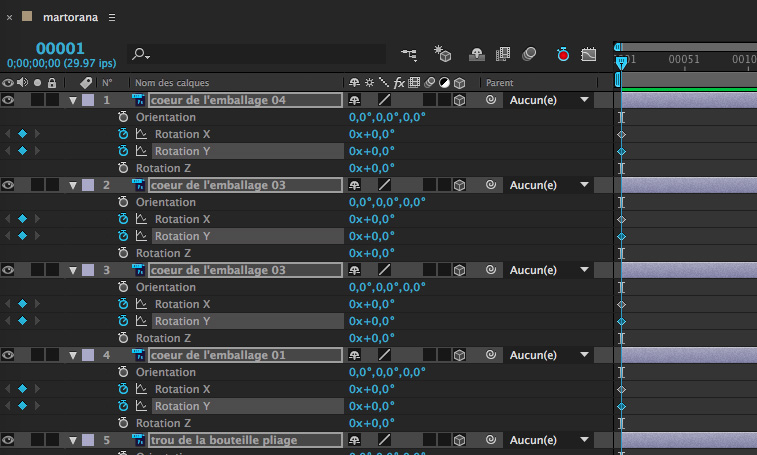
Task: Toggle Draft 3D mode button
Action: [443, 54]
